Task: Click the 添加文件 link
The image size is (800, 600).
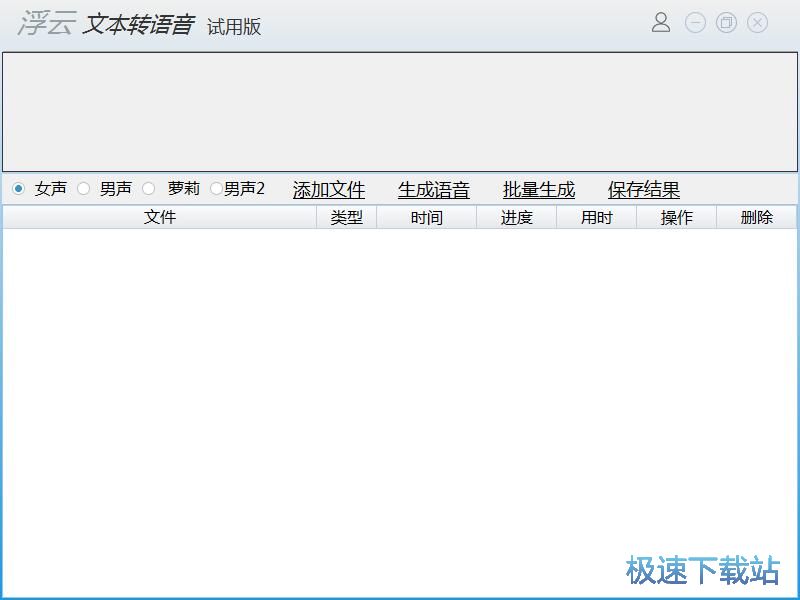Action: tap(329, 190)
